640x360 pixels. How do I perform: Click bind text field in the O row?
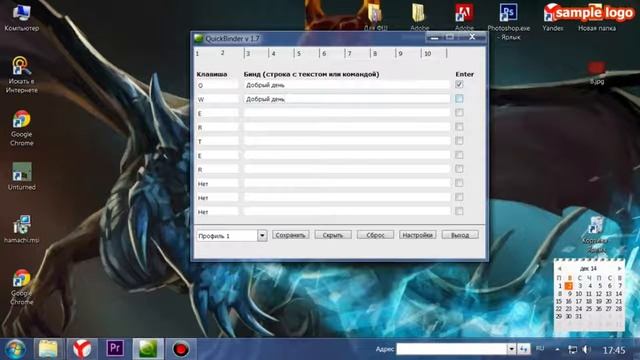point(347,85)
